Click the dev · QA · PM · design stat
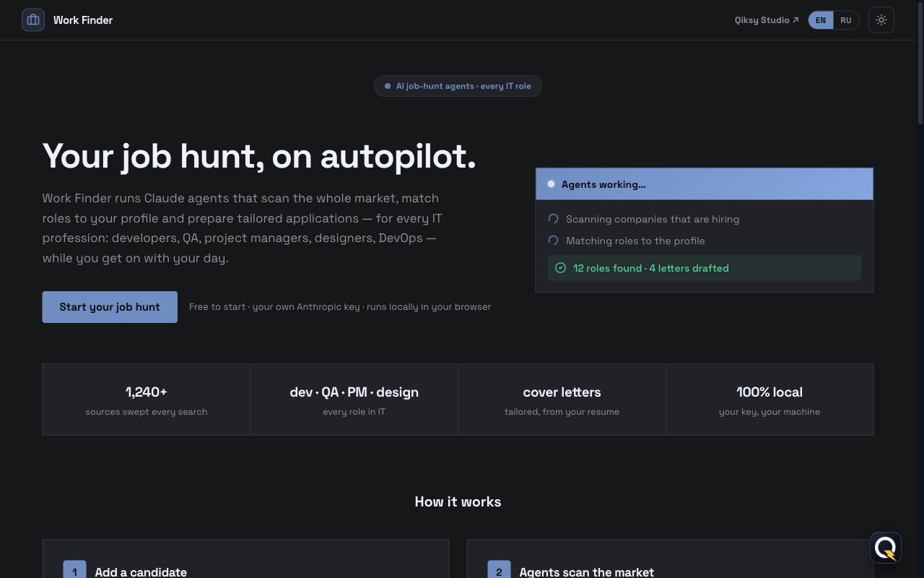924x578 pixels. (354, 400)
